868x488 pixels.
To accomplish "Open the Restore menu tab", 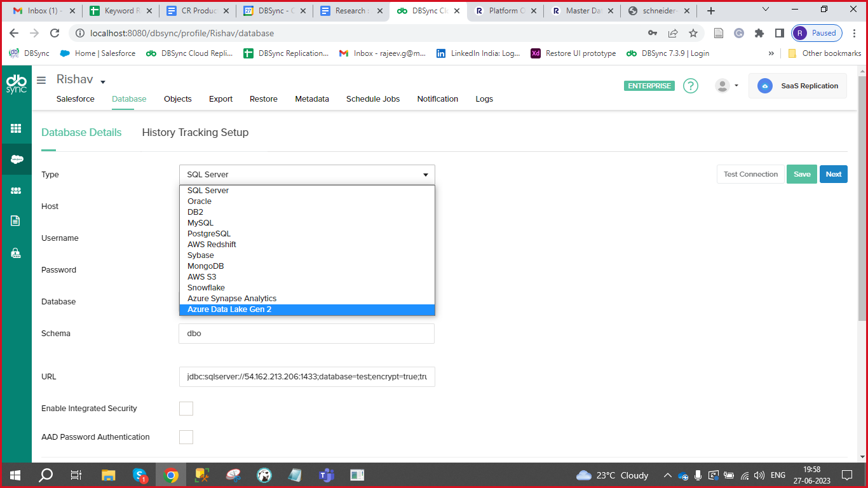I will (264, 99).
